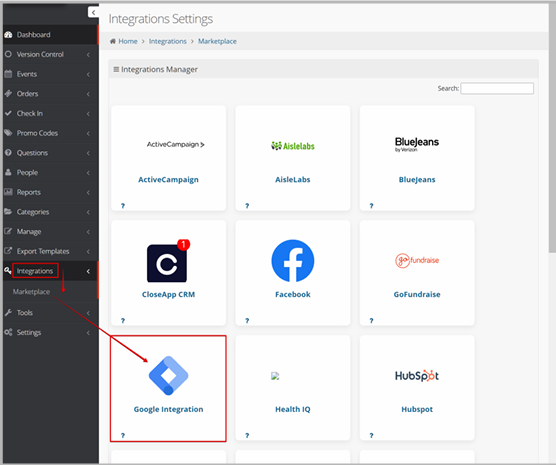556x465 pixels.
Task: Click the Health IQ broken image icon
Action: 275,376
